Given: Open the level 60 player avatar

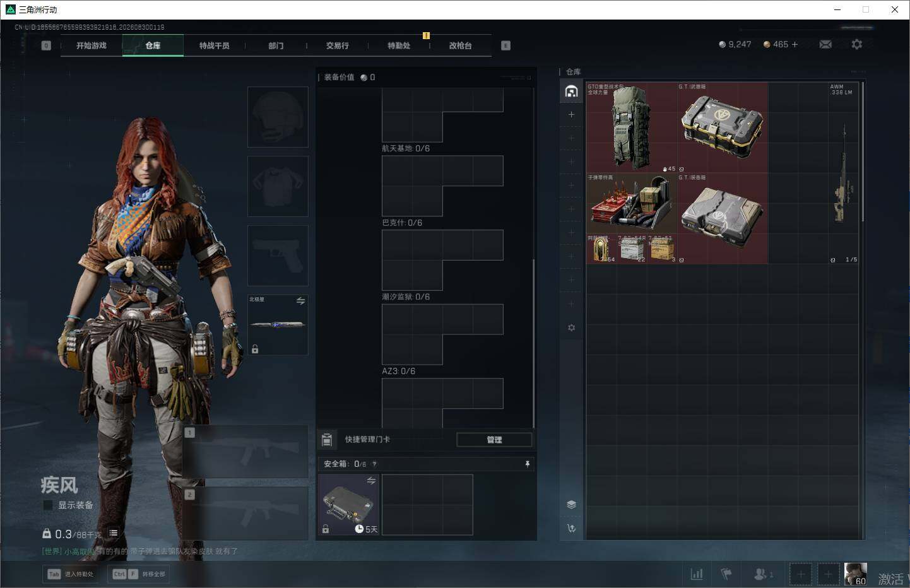Looking at the screenshot, I should point(856,574).
